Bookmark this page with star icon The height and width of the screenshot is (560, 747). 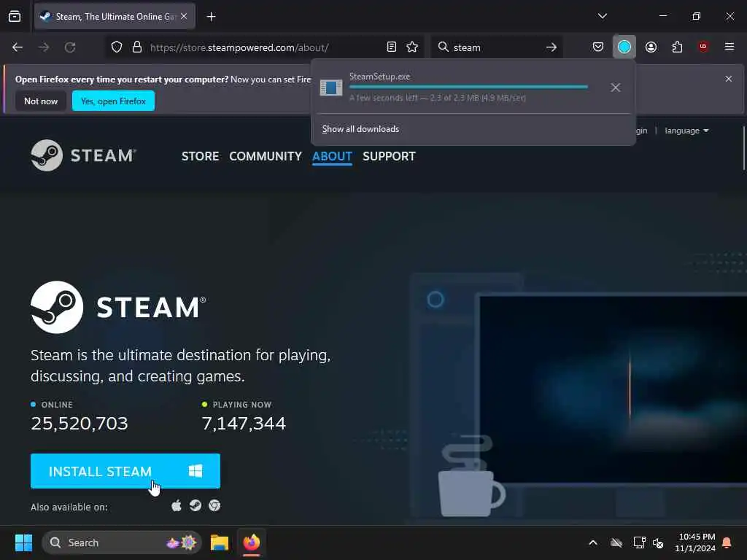[412, 47]
